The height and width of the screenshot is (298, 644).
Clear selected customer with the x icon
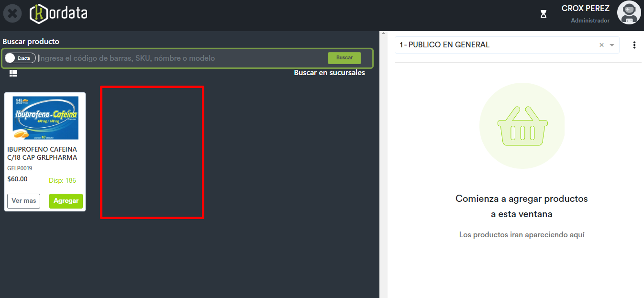pos(601,45)
